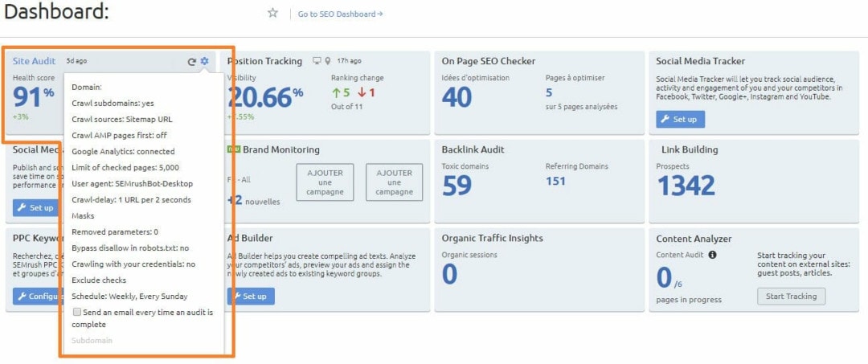Open the 1342 Link Building prospects

[x=686, y=185]
